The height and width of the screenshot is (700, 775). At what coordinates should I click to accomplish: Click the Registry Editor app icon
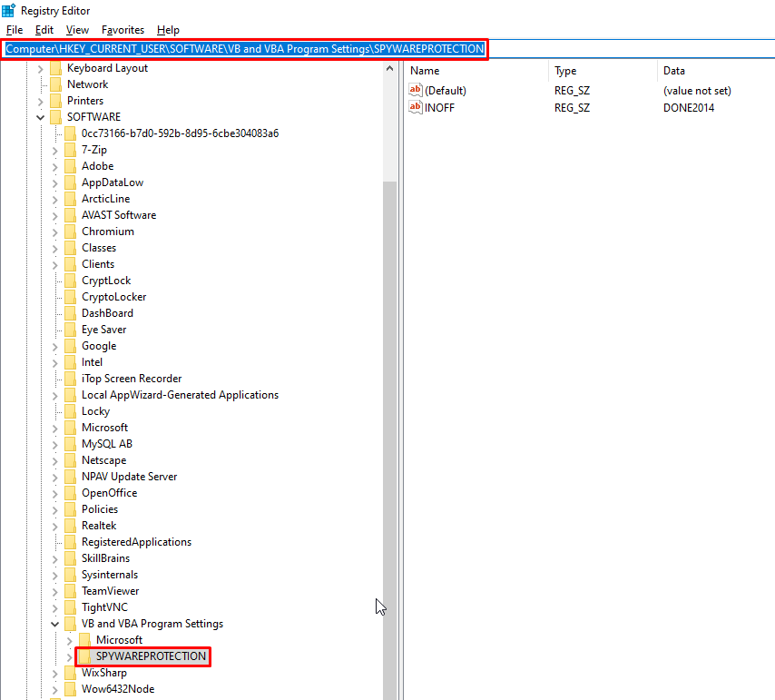click(x=8, y=10)
